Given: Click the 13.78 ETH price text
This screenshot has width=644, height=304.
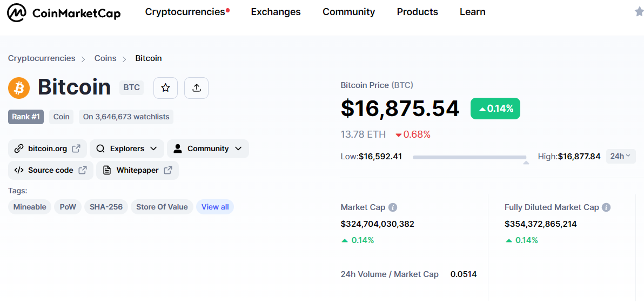Looking at the screenshot, I should [x=363, y=134].
